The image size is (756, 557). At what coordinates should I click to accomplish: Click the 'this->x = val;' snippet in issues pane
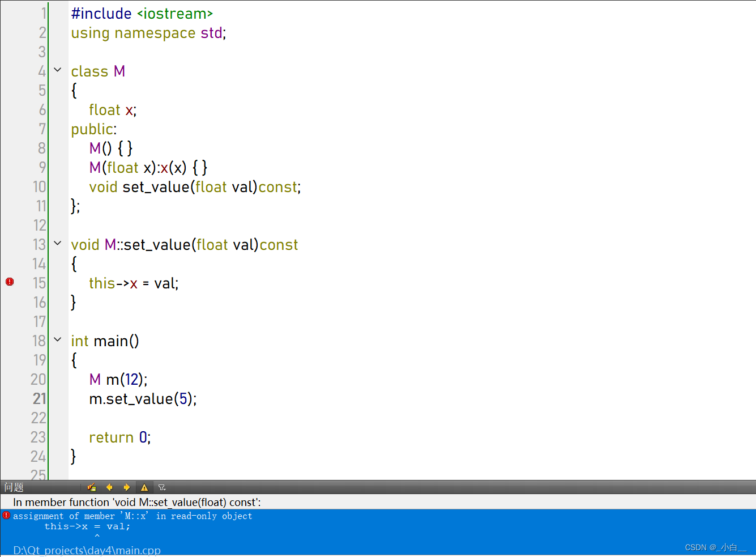[87, 526]
